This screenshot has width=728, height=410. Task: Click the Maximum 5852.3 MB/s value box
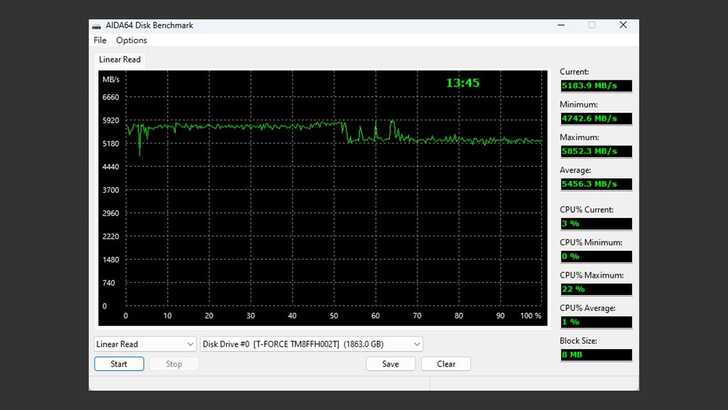pyautogui.click(x=595, y=151)
